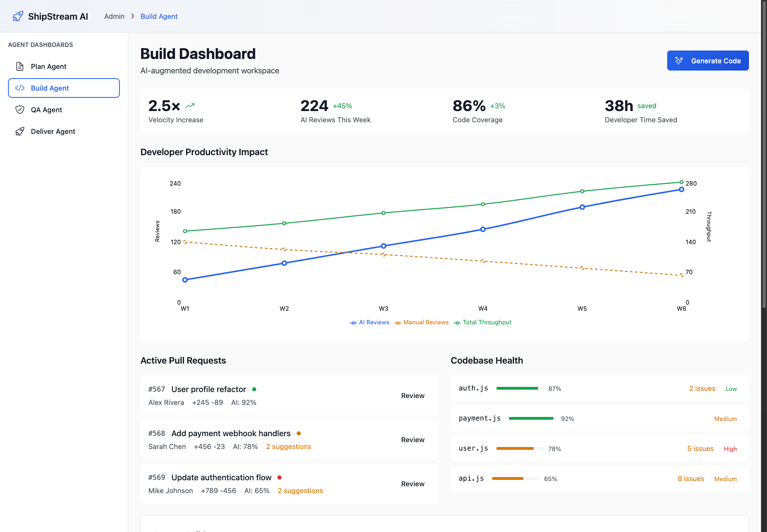
Task: Open the Admin breadcrumb menu
Action: pos(114,16)
